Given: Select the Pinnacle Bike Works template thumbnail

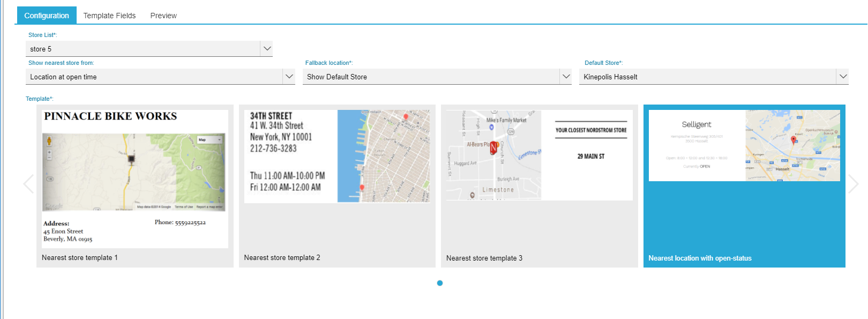Looking at the screenshot, I should tap(135, 179).
